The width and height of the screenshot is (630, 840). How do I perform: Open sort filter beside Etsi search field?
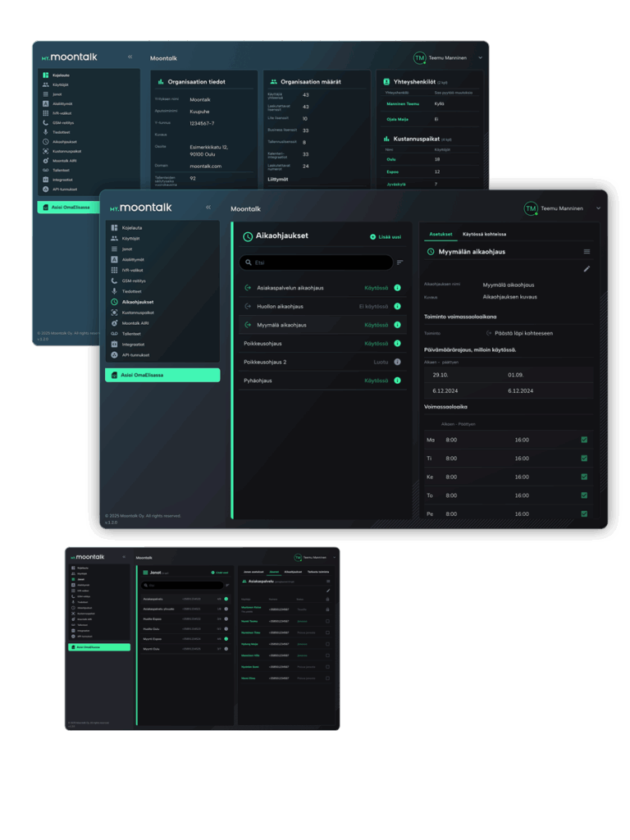400,262
